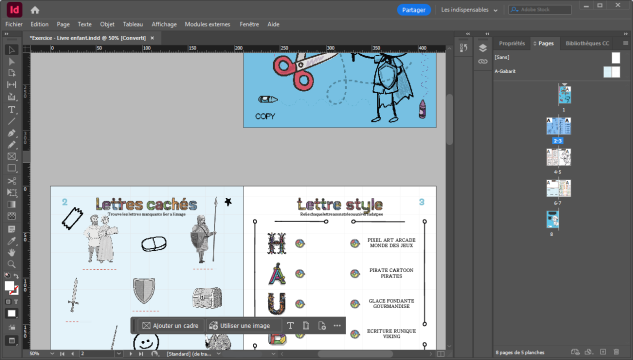Select the Pencil tool
633x360 pixels.
(x=12, y=144)
